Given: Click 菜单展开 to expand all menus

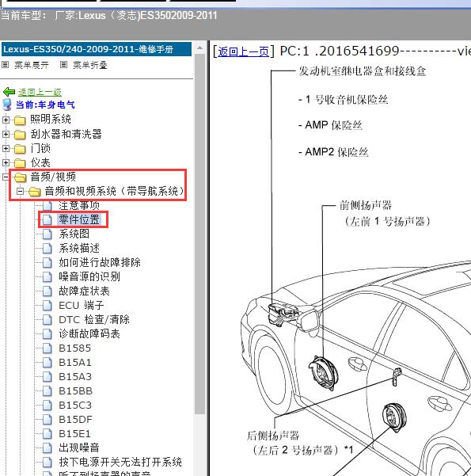Looking at the screenshot, I should [x=31, y=65].
